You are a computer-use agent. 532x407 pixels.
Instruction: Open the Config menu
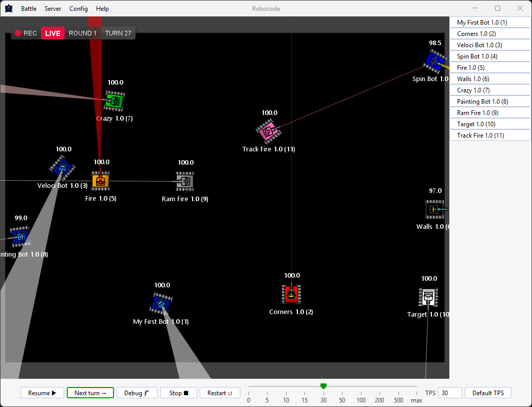coord(79,9)
